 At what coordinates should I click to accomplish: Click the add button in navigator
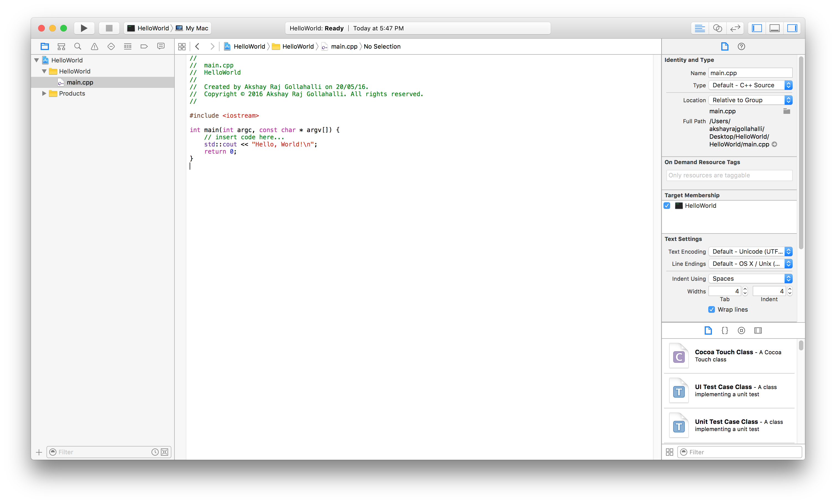point(39,452)
